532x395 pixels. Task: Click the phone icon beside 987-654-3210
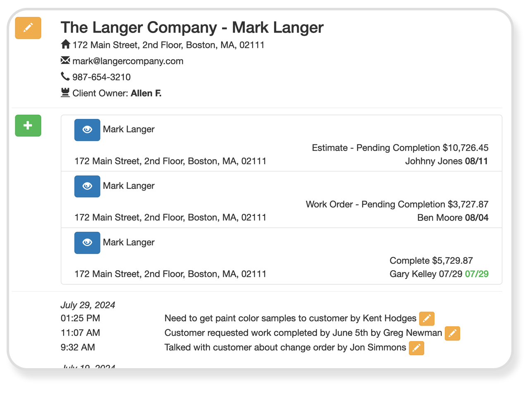point(65,76)
